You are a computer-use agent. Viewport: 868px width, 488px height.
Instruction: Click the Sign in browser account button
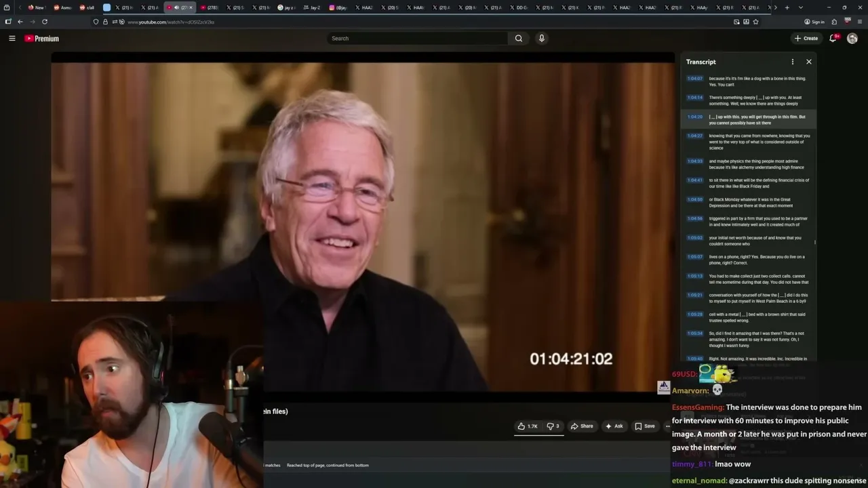point(814,22)
